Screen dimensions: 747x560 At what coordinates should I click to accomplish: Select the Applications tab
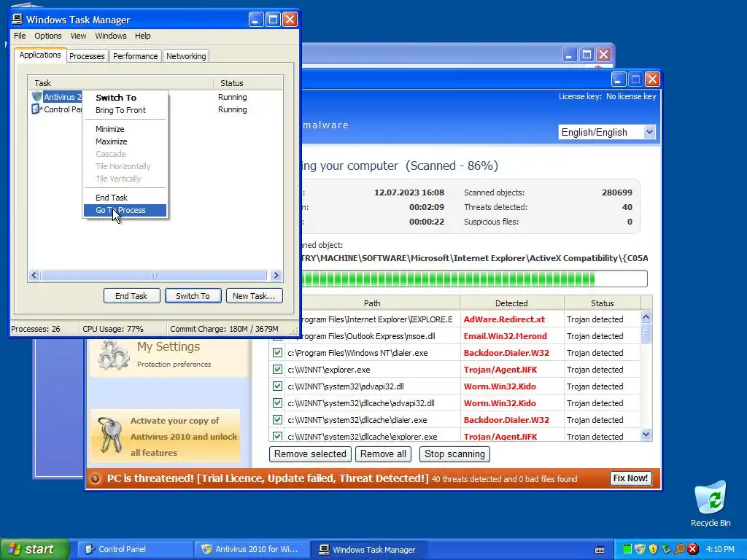[x=40, y=55]
